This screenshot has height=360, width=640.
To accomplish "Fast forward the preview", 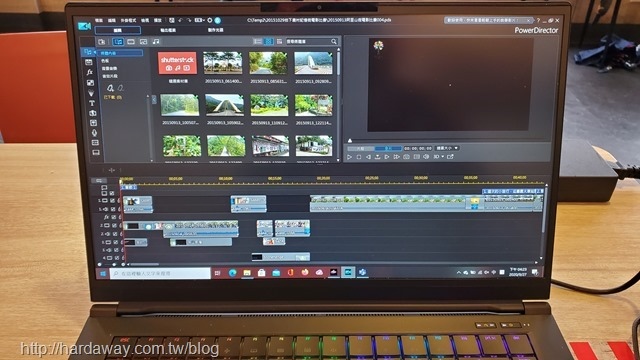I will point(396,157).
